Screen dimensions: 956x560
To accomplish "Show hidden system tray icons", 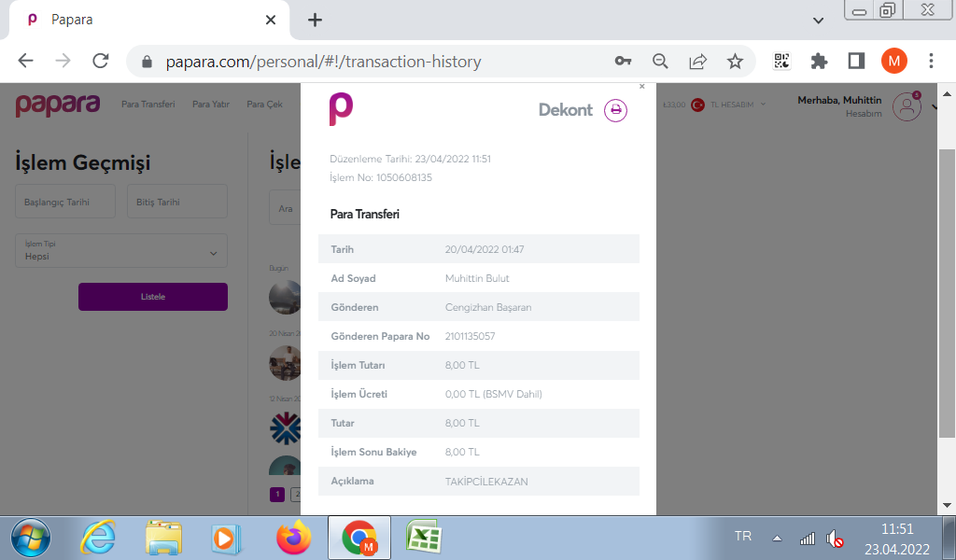I will point(777,538).
